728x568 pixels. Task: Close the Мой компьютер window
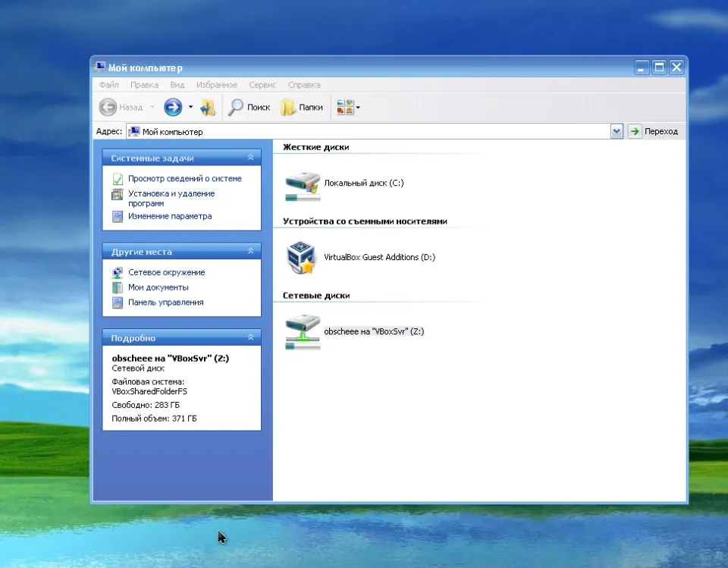[676, 67]
